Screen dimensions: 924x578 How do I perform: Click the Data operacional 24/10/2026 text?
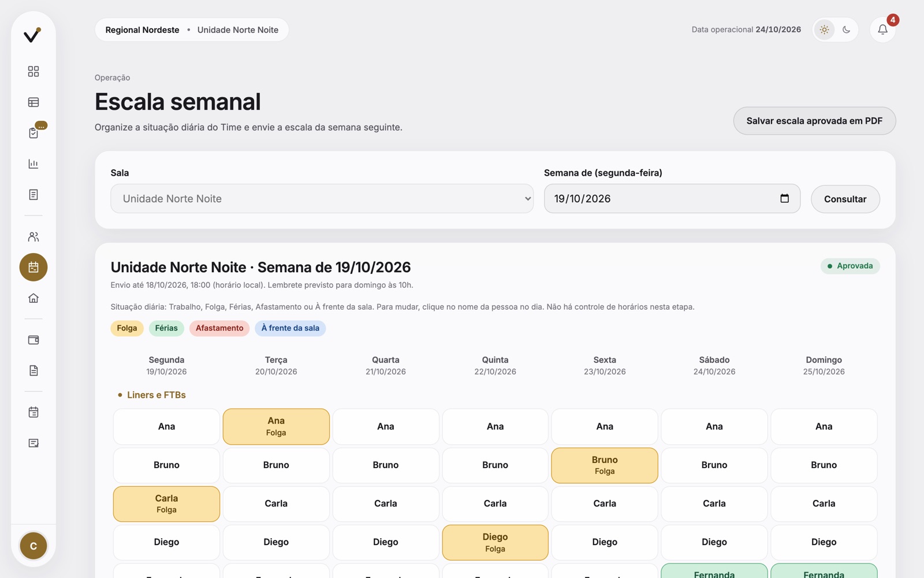point(746,29)
